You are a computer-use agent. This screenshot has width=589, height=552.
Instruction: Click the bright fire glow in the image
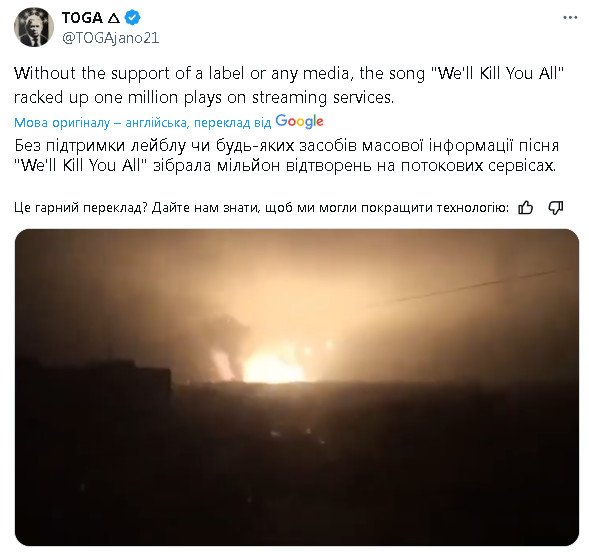pyautogui.click(x=273, y=366)
